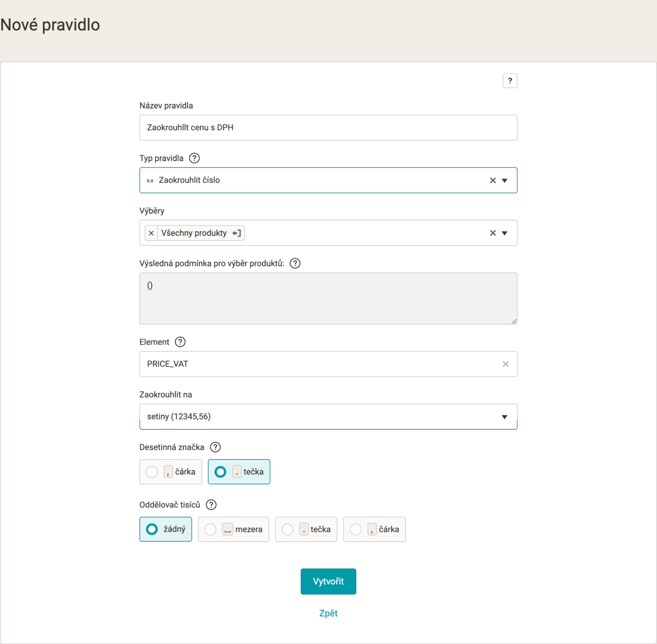Remove the Všechny produkty tag
The image size is (657, 644).
click(151, 233)
